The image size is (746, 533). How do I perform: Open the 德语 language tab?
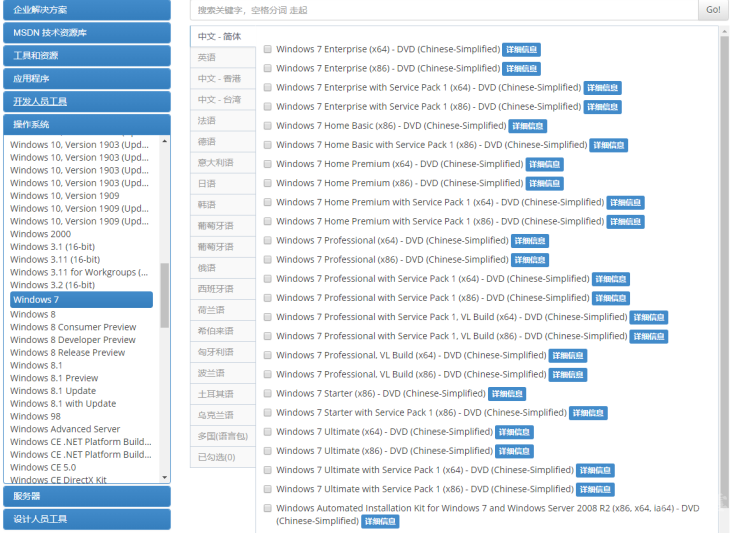point(223,141)
